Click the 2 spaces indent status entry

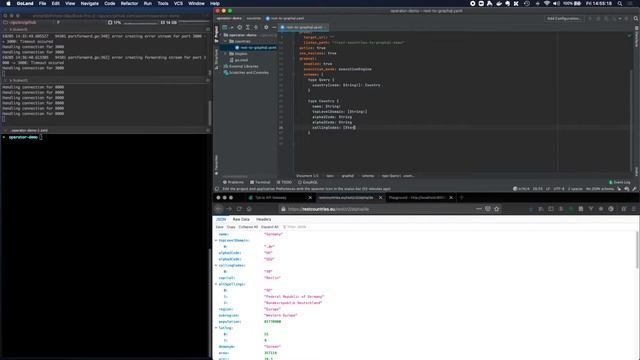575,189
